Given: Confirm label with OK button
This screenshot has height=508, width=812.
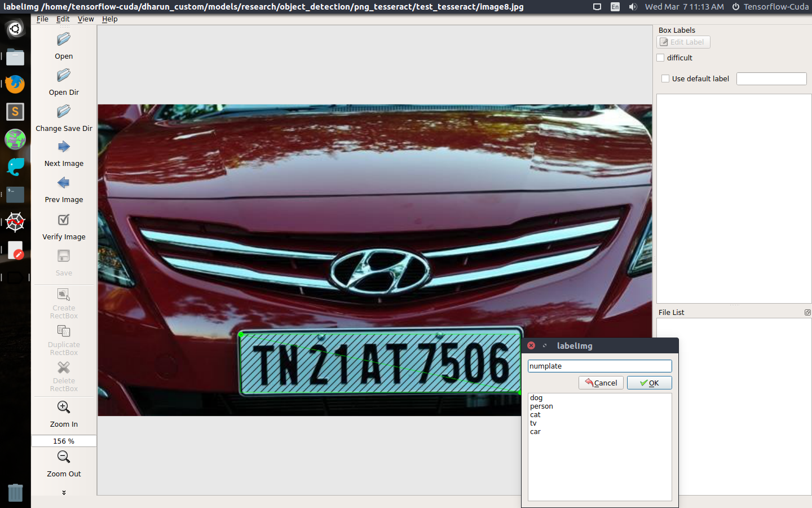Looking at the screenshot, I should click(649, 383).
